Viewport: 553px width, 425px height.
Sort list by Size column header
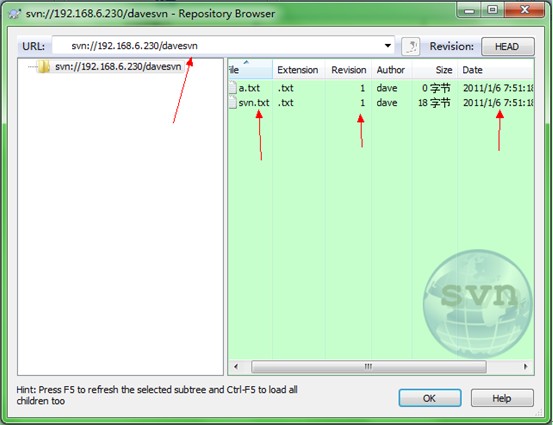pos(435,70)
